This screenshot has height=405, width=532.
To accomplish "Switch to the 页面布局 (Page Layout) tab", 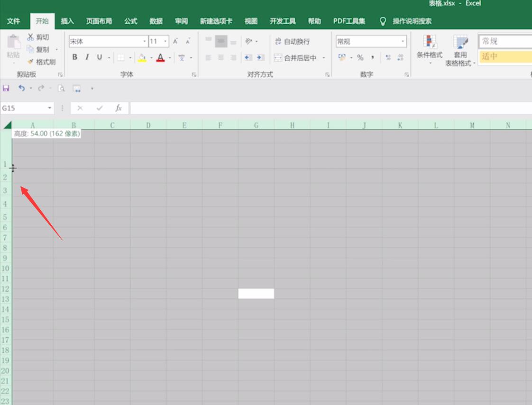I will (99, 21).
